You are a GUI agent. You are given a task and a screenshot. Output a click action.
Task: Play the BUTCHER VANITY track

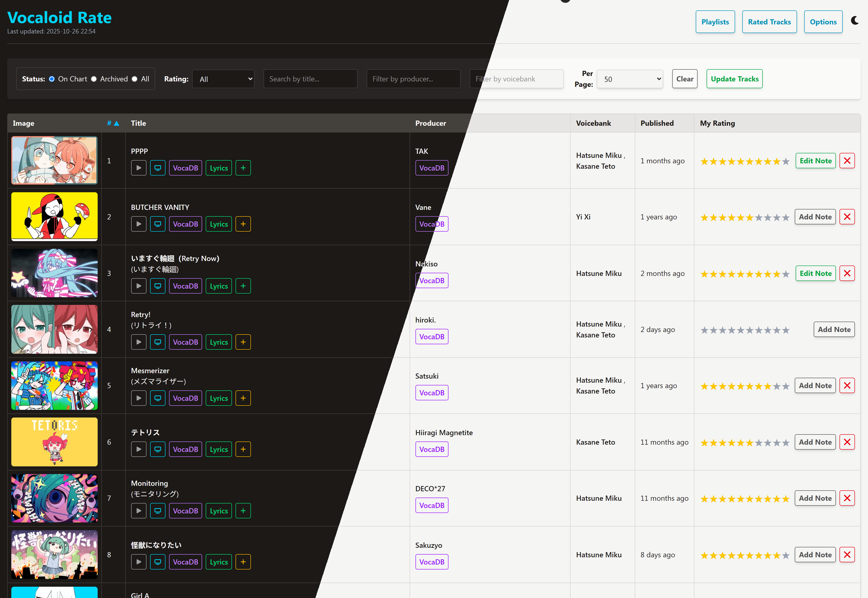[x=139, y=224]
